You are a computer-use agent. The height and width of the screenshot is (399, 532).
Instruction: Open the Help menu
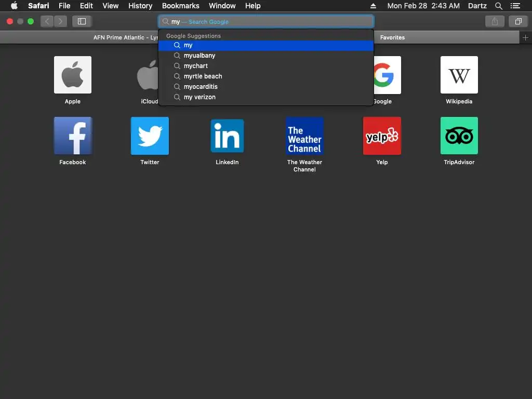253,6
